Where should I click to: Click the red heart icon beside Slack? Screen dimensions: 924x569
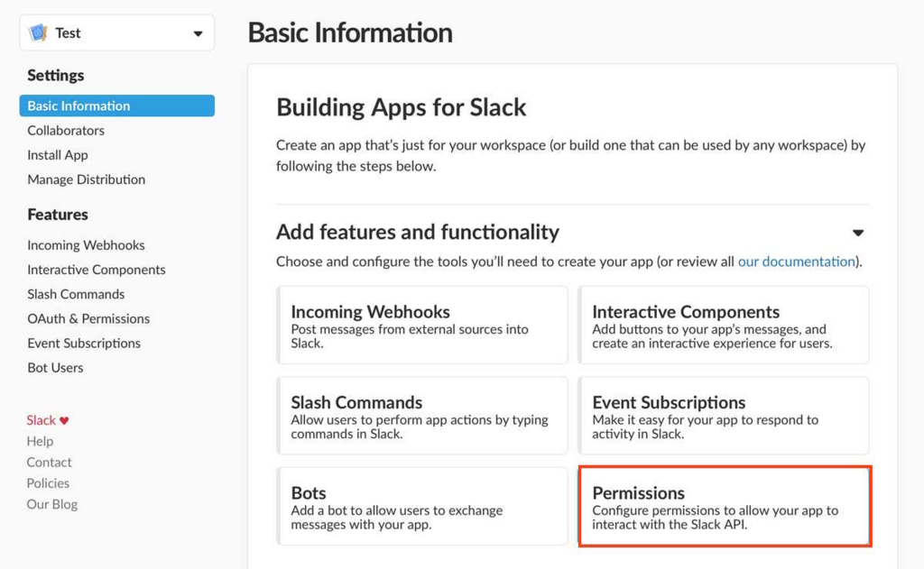[64, 420]
